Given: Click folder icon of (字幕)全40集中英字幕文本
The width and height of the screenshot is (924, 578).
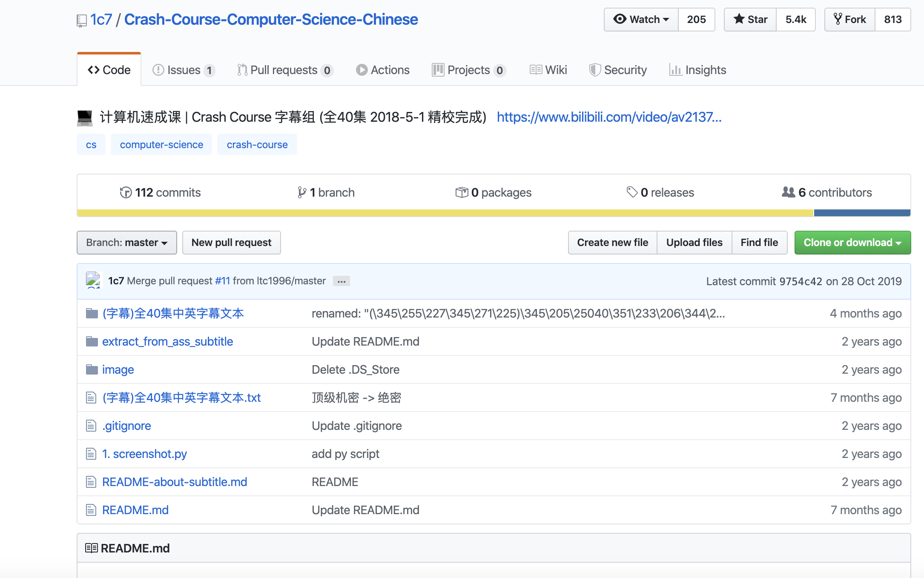Looking at the screenshot, I should (92, 313).
